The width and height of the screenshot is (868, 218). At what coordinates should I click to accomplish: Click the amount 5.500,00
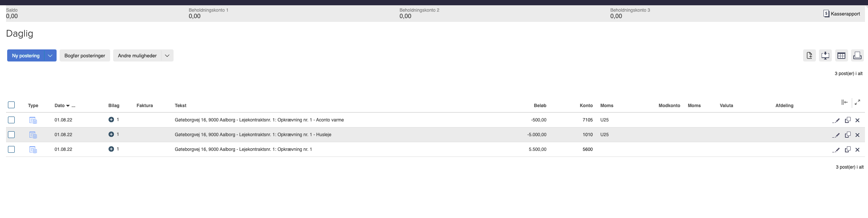click(538, 149)
